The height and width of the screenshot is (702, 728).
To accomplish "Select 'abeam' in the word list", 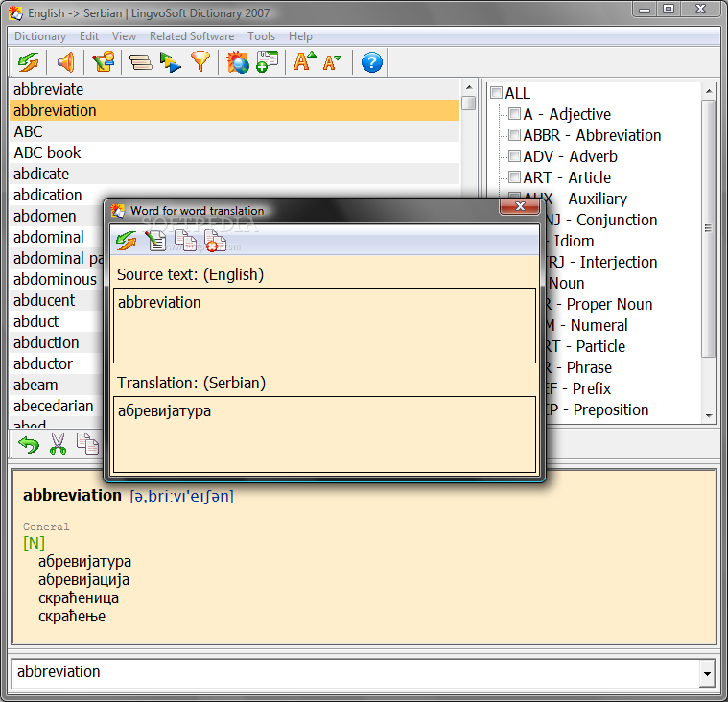I will (57, 385).
